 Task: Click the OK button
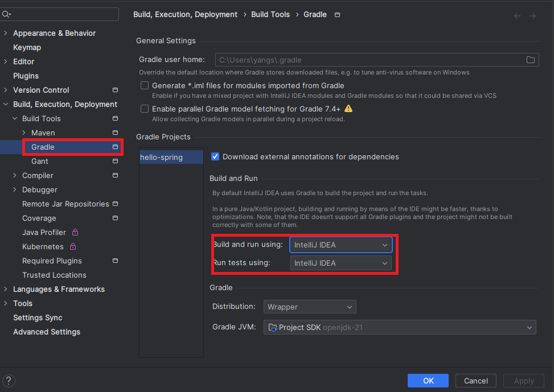(428, 381)
